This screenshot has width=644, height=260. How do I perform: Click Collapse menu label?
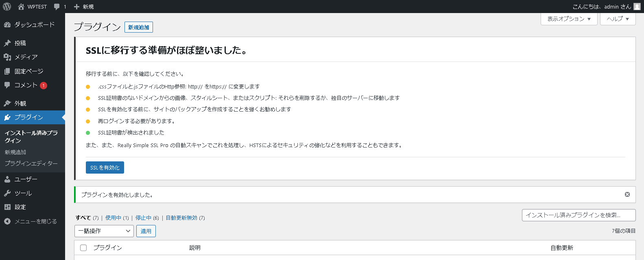36,221
